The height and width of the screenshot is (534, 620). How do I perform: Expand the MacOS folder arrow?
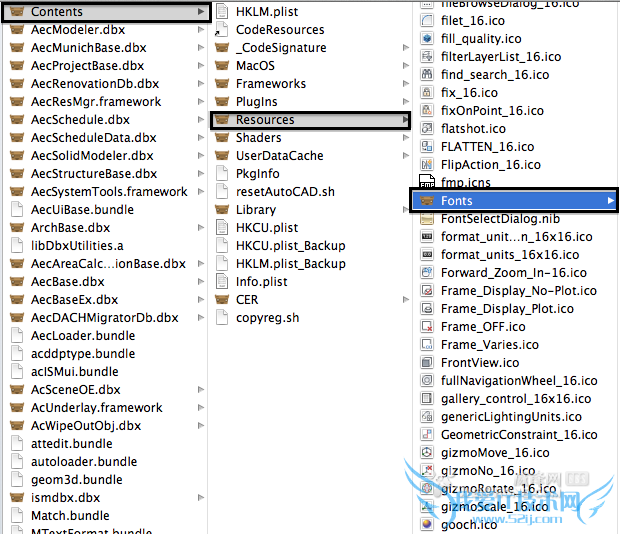pos(406,65)
